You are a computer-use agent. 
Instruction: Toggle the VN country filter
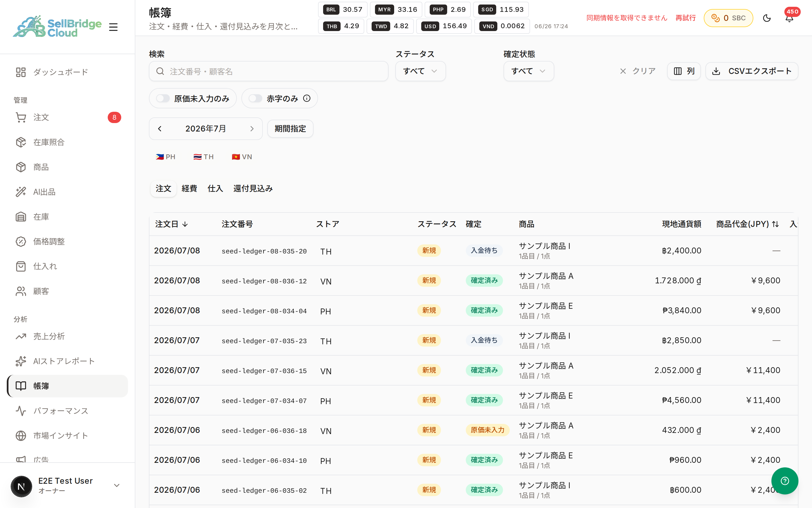(242, 157)
